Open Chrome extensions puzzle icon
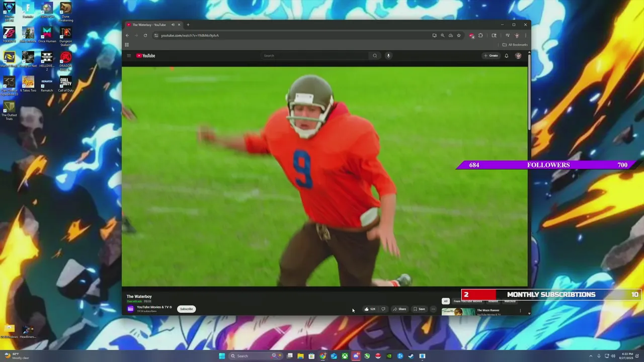Image resolution: width=644 pixels, height=362 pixels. tap(480, 35)
